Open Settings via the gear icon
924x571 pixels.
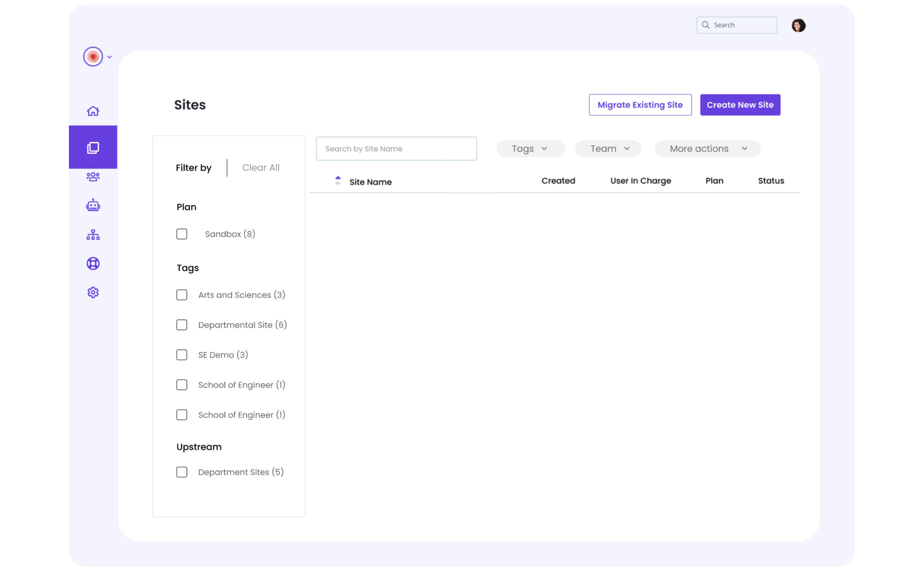click(93, 292)
